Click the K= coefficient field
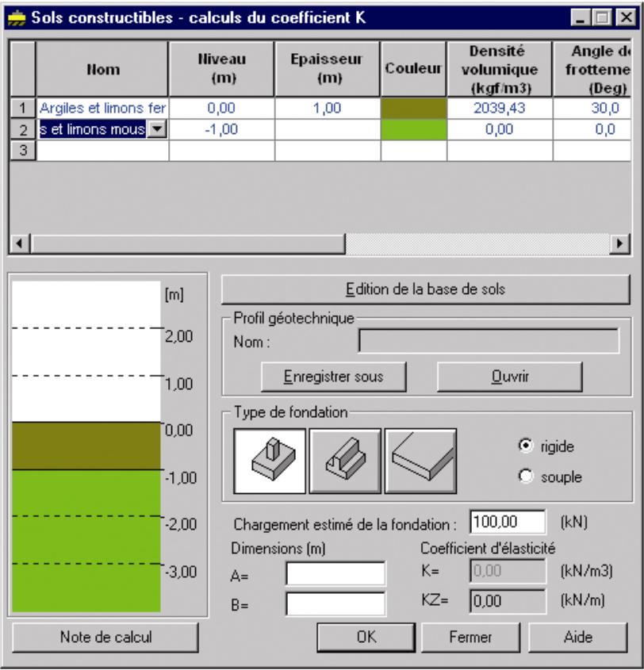The width and height of the screenshot is (644, 670). click(508, 571)
